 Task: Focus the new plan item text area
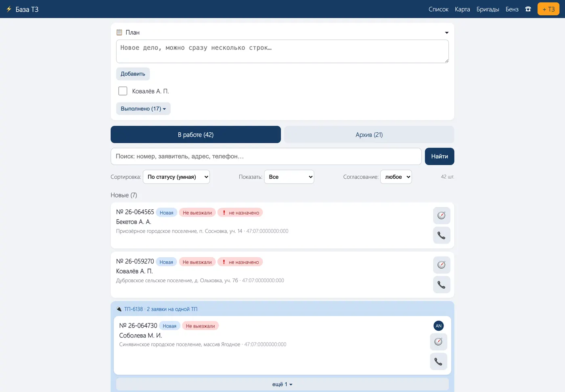pyautogui.click(x=282, y=51)
